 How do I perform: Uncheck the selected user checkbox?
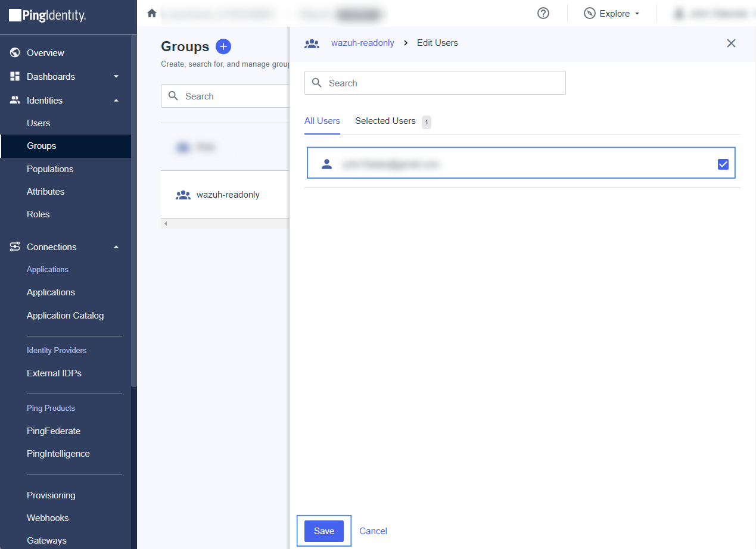(723, 164)
